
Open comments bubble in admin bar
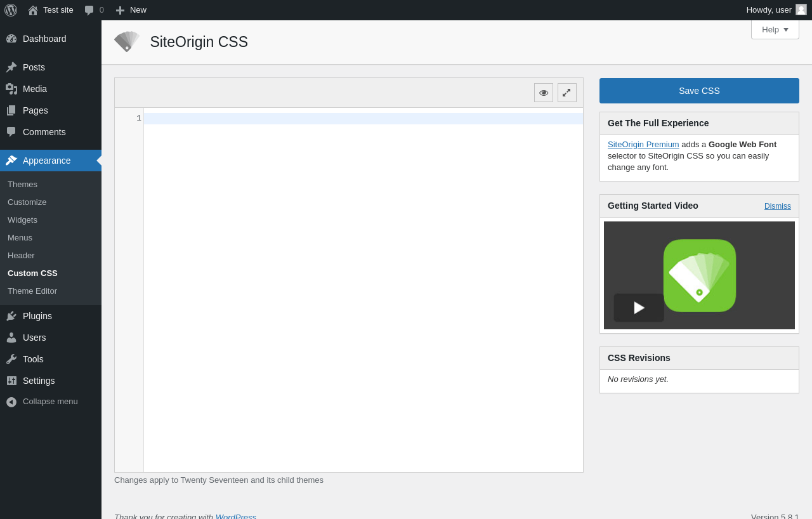tap(94, 10)
